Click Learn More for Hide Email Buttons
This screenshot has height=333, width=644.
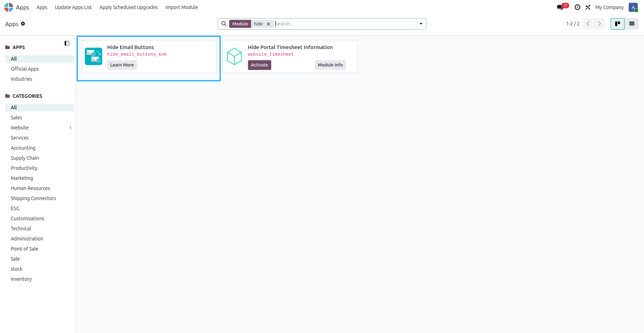[x=122, y=65]
